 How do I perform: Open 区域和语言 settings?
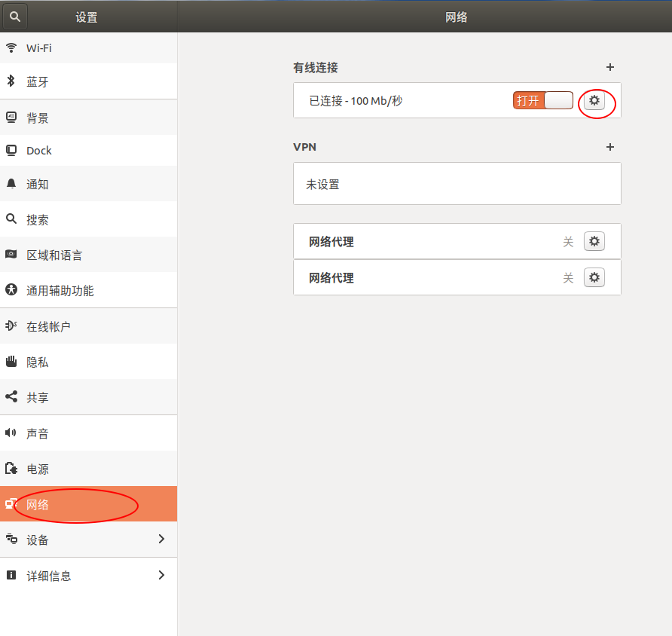tap(88, 255)
